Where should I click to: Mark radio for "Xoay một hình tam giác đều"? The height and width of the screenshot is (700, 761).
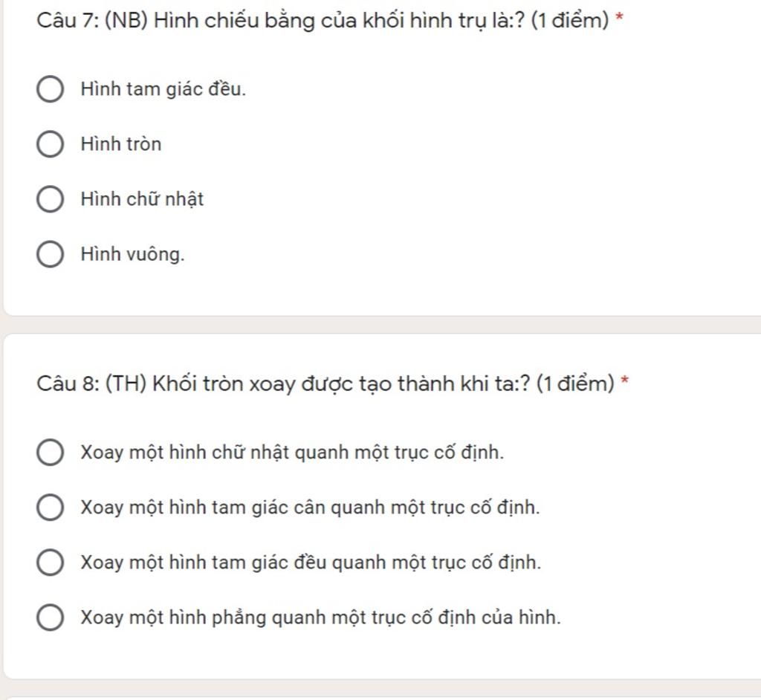click(x=50, y=563)
